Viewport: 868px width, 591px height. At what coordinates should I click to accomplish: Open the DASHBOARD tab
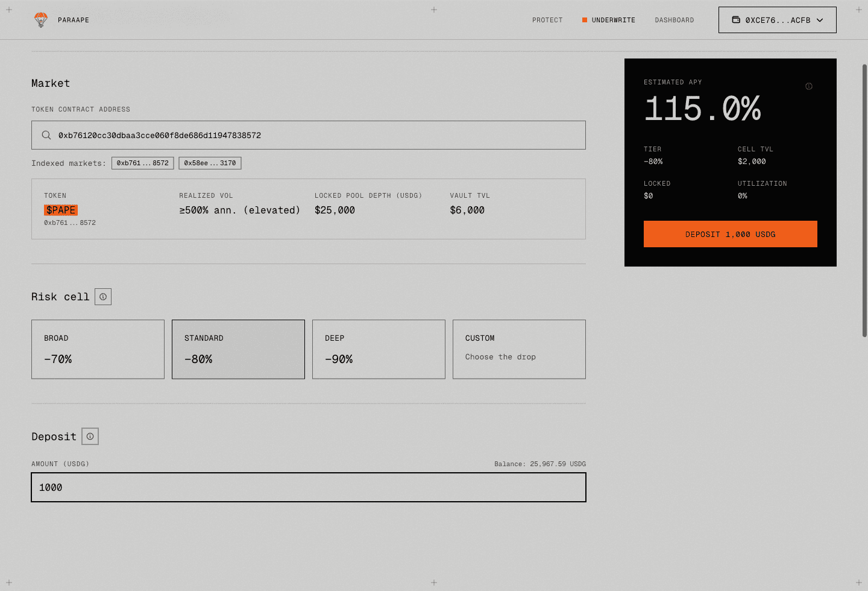[675, 20]
